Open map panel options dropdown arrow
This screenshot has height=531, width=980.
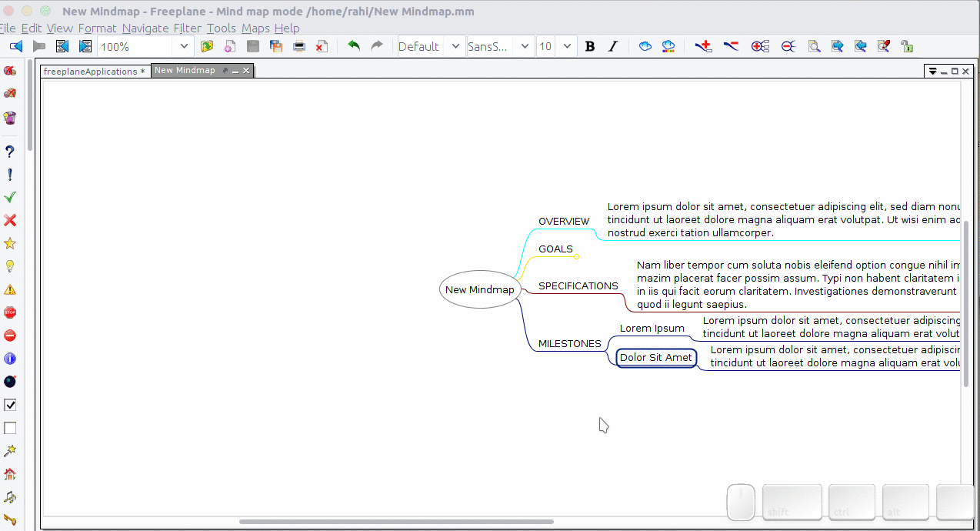932,71
